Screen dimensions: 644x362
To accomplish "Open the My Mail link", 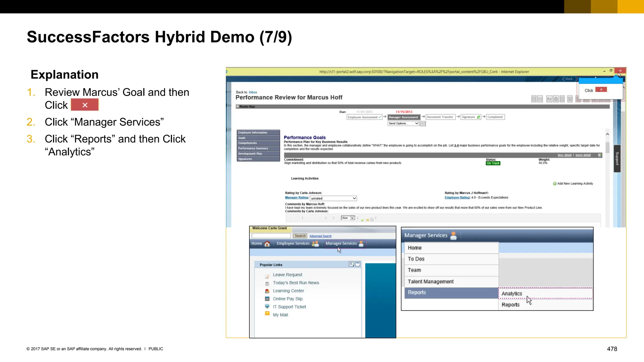I will 280,315.
